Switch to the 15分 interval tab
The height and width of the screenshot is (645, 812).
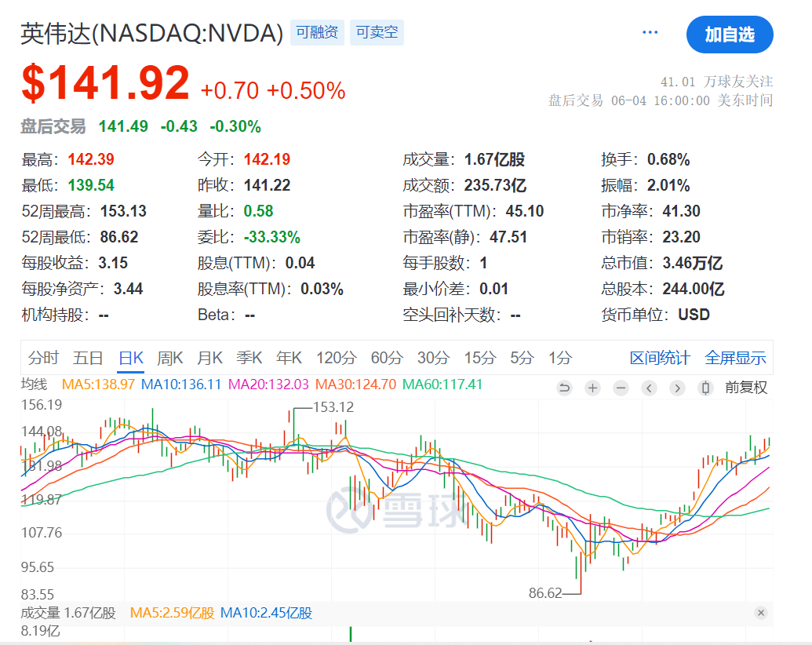point(480,358)
